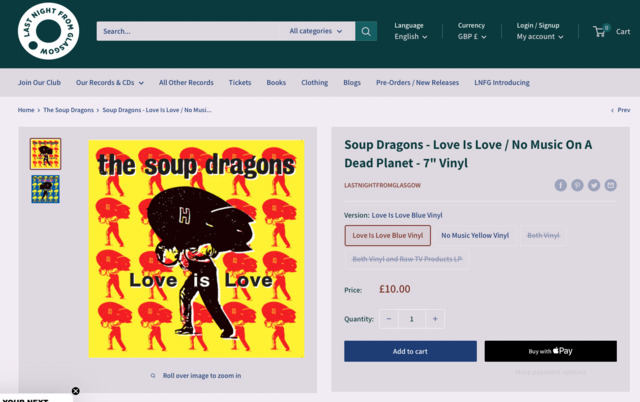The image size is (640, 402).
Task: Show the second product thumbnail image
Action: (45, 189)
